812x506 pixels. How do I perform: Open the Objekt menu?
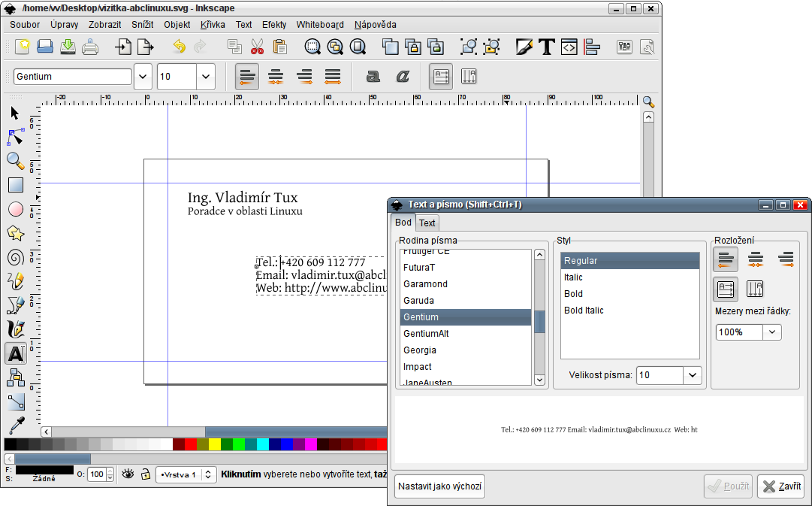(177, 24)
